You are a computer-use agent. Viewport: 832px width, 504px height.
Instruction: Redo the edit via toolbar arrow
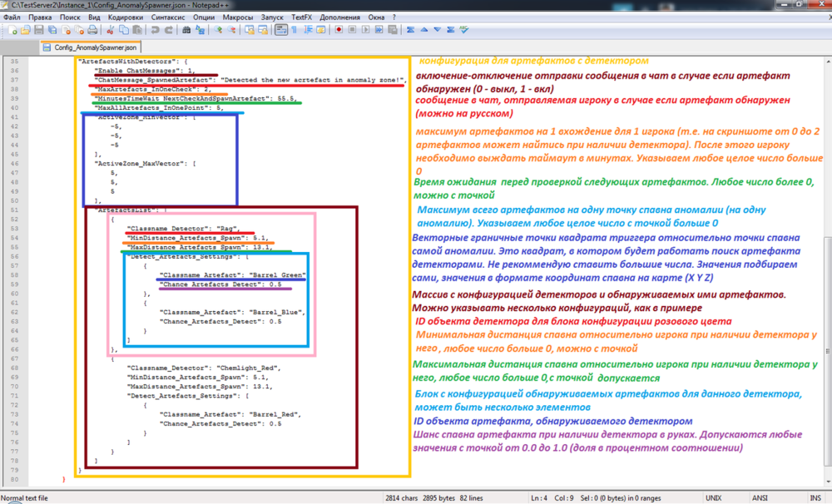pyautogui.click(x=168, y=30)
